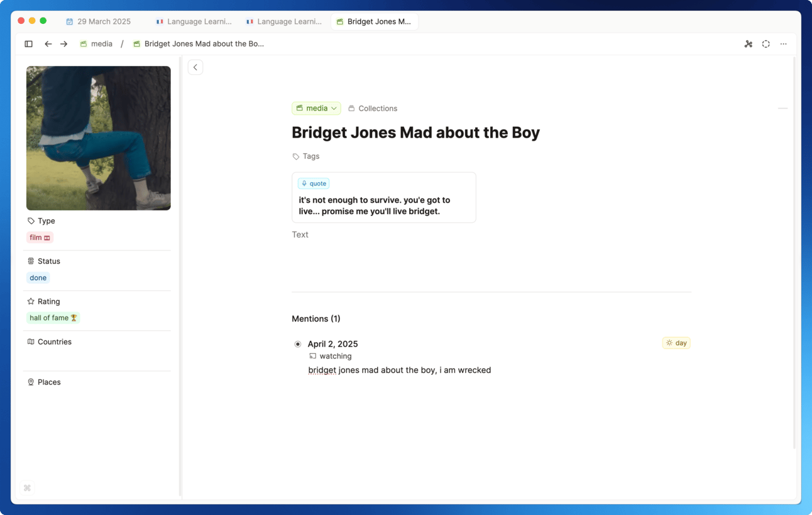Viewport: 812px width, 515px height.
Task: Click the mention text 'i am wrecked'
Action: pos(465,370)
